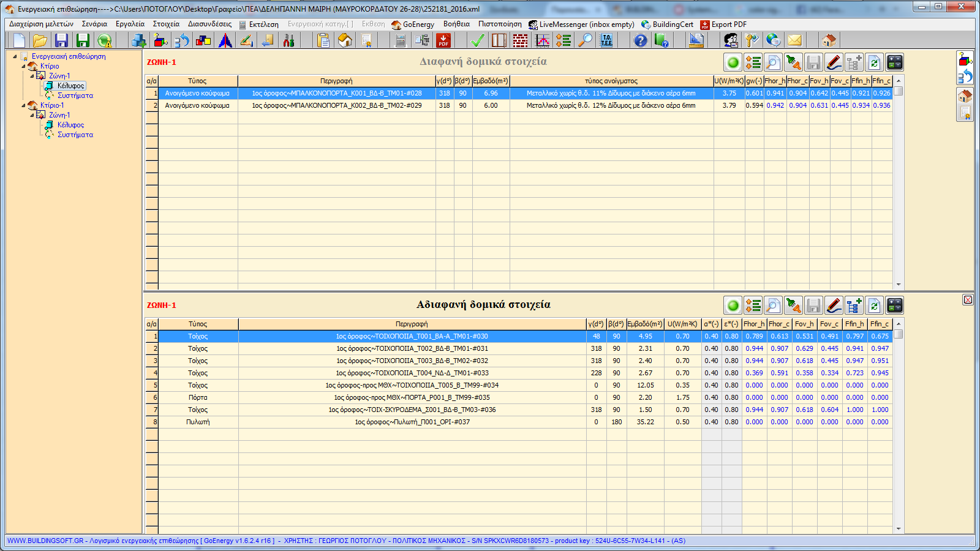This screenshot has height=551, width=980.
Task: Click the red pencil edit icon in opaque elements panel
Action: (834, 305)
